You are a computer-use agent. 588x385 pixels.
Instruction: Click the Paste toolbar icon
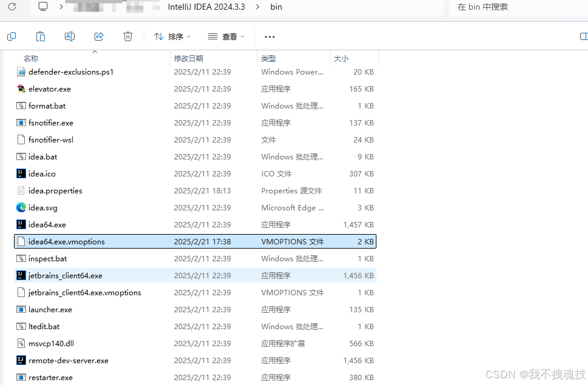coord(41,36)
